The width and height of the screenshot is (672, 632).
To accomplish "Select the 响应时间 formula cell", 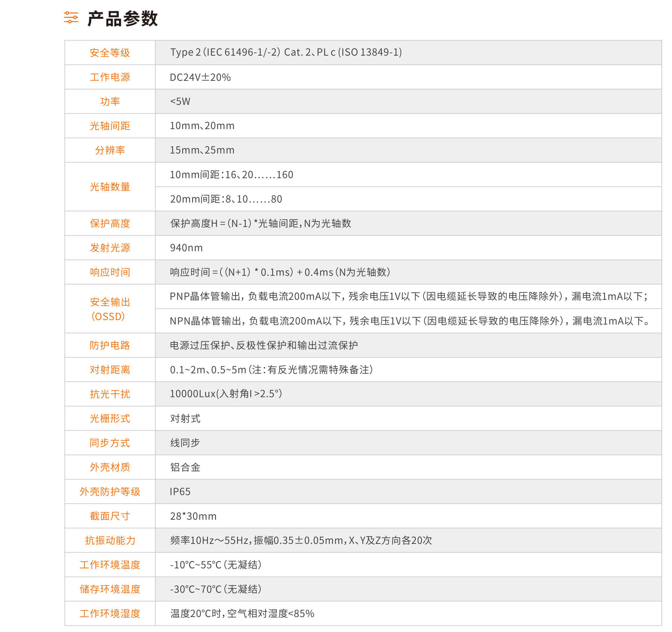I will click(x=408, y=272).
